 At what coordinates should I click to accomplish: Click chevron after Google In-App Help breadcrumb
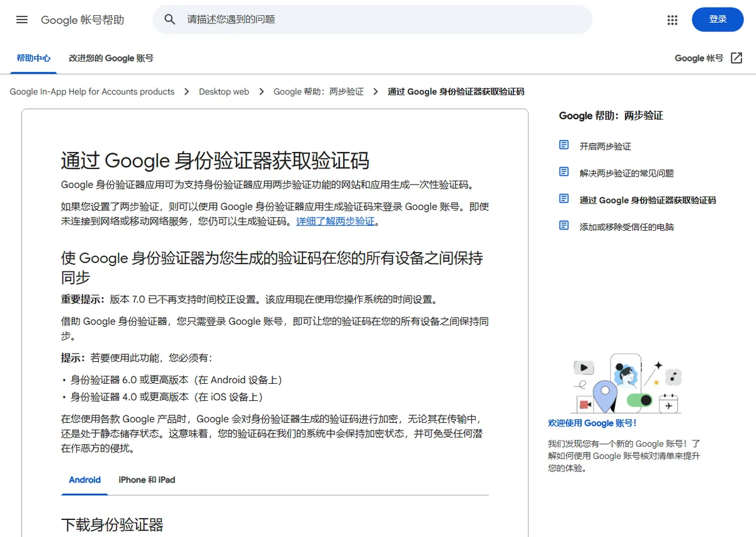point(186,91)
